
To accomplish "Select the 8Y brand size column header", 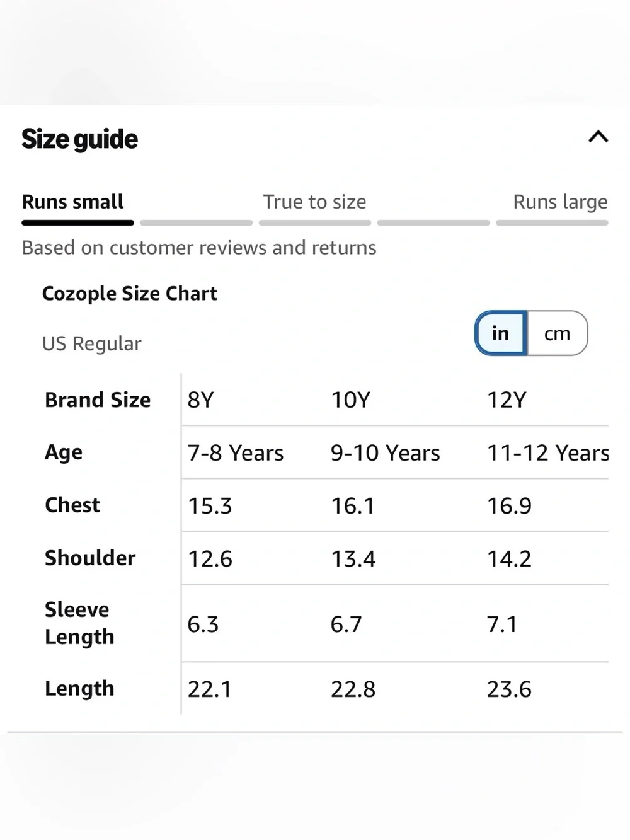I will (201, 400).
